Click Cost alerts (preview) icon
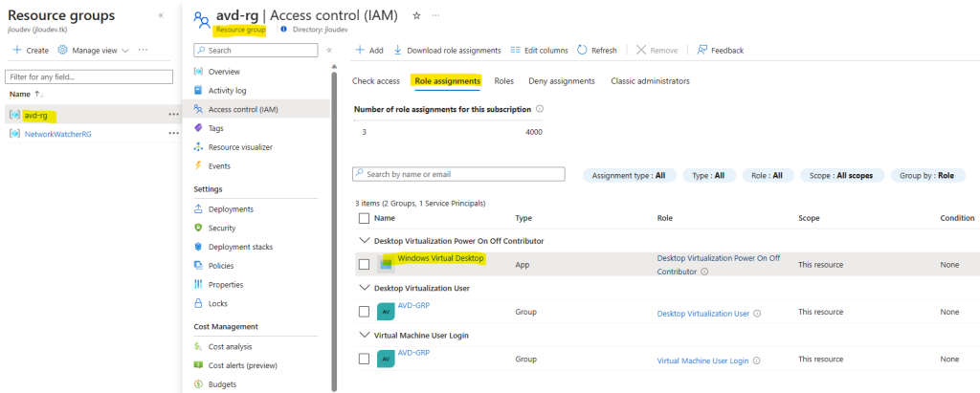The height and width of the screenshot is (393, 980). coord(198,365)
